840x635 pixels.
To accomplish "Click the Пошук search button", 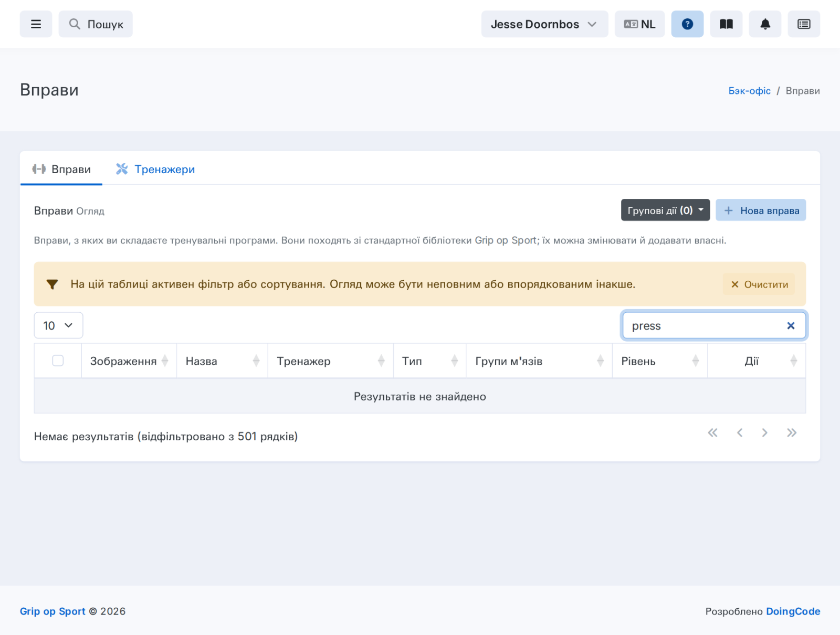I will tap(96, 24).
